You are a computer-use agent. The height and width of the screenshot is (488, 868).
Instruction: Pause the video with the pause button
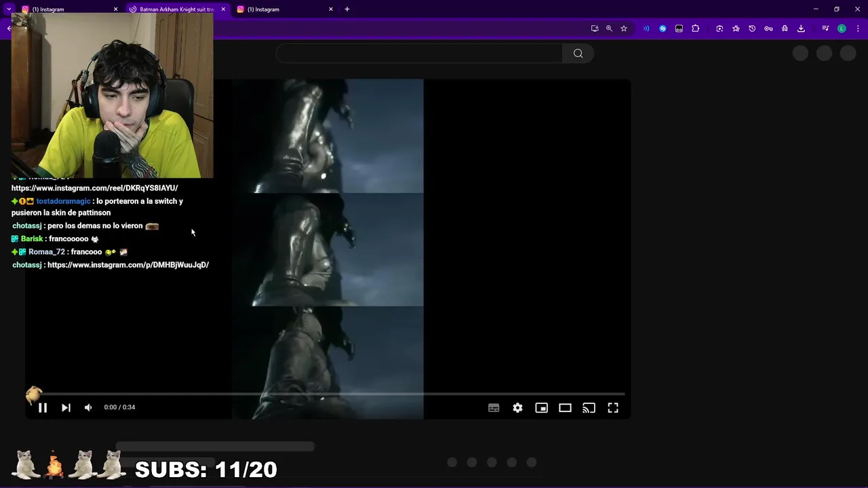pyautogui.click(x=42, y=407)
